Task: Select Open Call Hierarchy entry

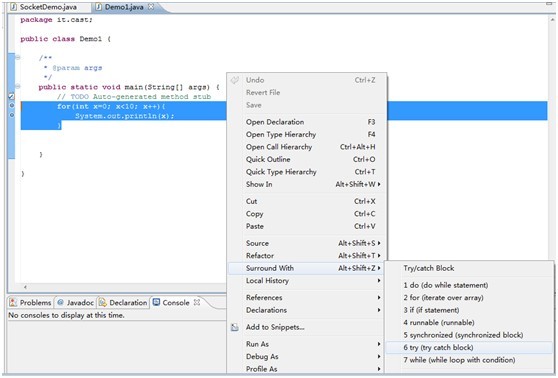Action: point(307,147)
